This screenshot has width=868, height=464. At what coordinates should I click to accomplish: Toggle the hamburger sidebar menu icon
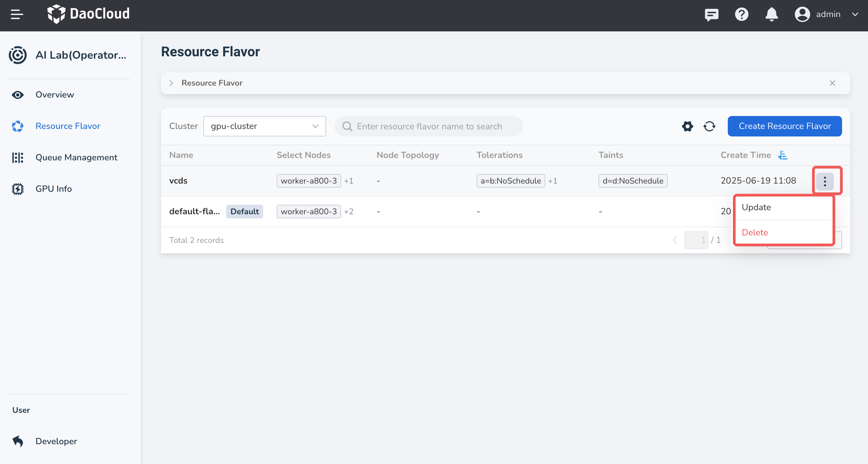pos(17,14)
